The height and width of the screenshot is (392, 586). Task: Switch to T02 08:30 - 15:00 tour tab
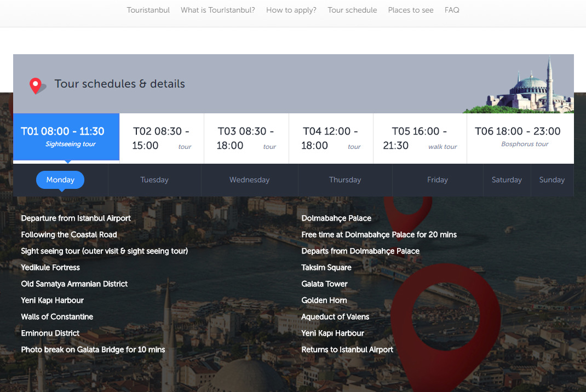pyautogui.click(x=162, y=139)
